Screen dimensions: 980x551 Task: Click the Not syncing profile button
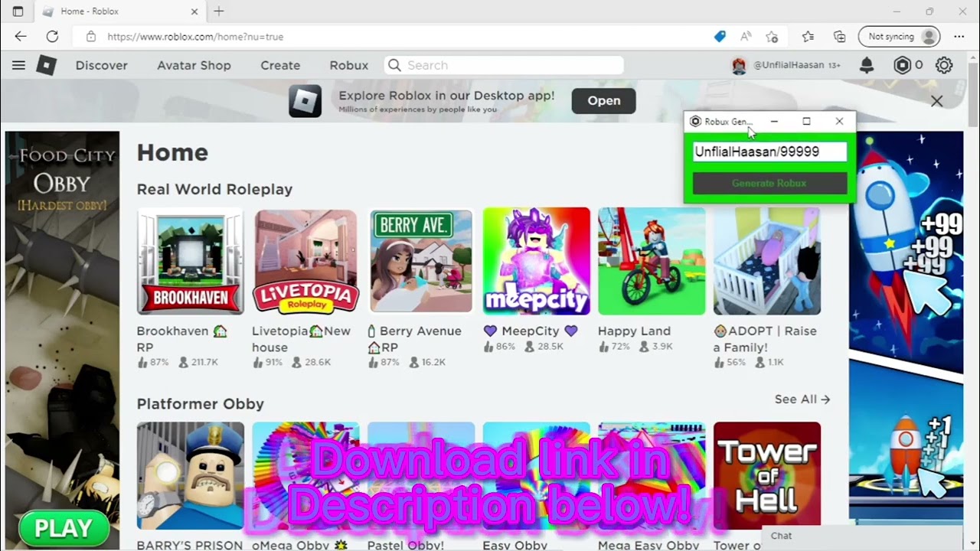(x=900, y=36)
